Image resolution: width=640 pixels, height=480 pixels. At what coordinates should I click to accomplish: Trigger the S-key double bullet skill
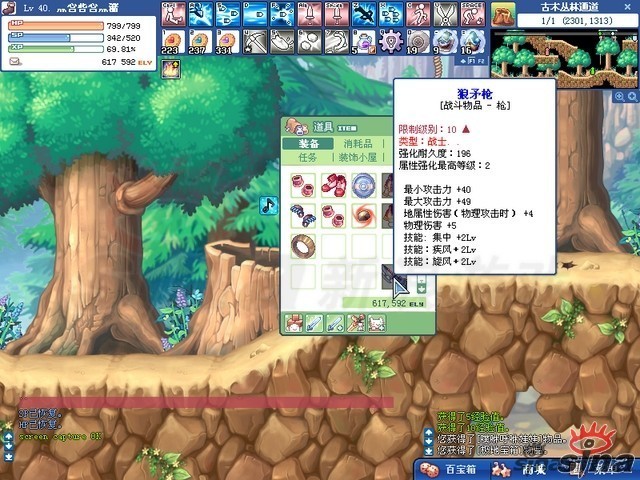pos(228,14)
